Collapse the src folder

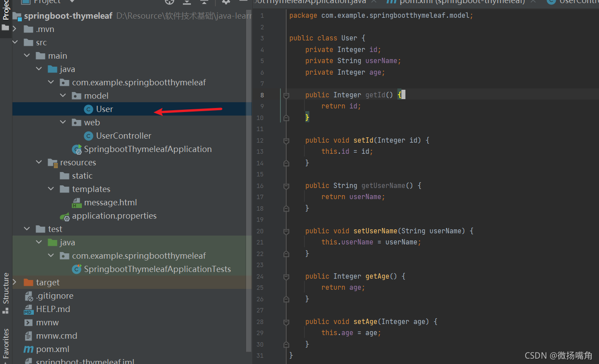tap(15, 43)
